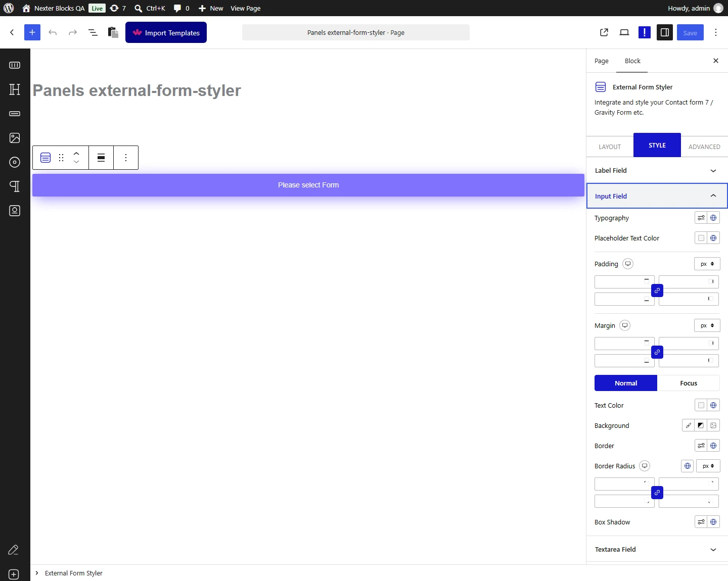
Task: Click the clipboard paste icon in toolbar
Action: (x=113, y=32)
